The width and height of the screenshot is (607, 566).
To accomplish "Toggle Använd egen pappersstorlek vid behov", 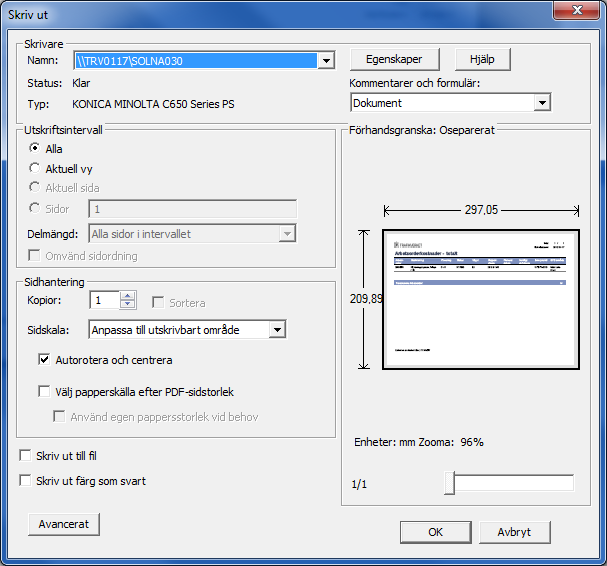I will pyautogui.click(x=59, y=417).
